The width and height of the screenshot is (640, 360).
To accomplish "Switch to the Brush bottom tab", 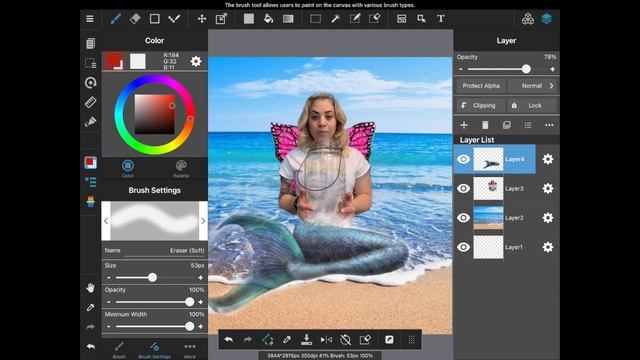I will [119, 350].
